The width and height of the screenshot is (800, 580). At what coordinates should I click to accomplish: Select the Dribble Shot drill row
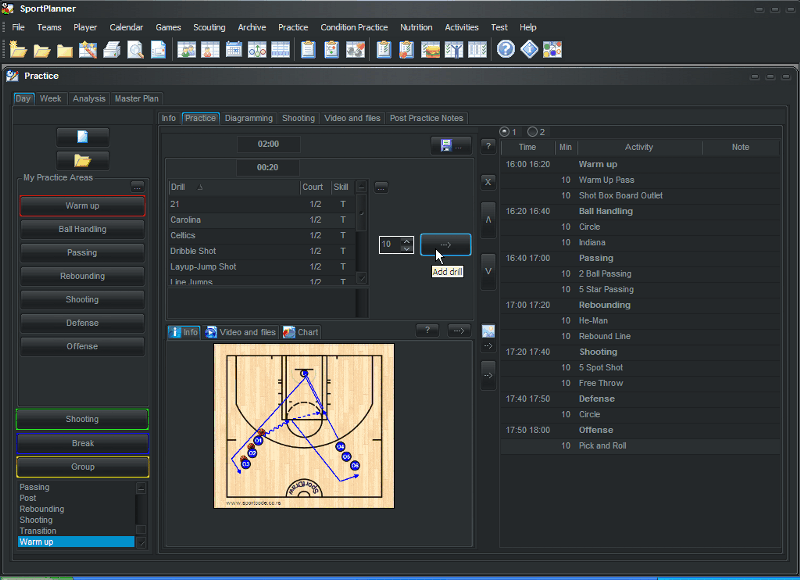(261, 251)
